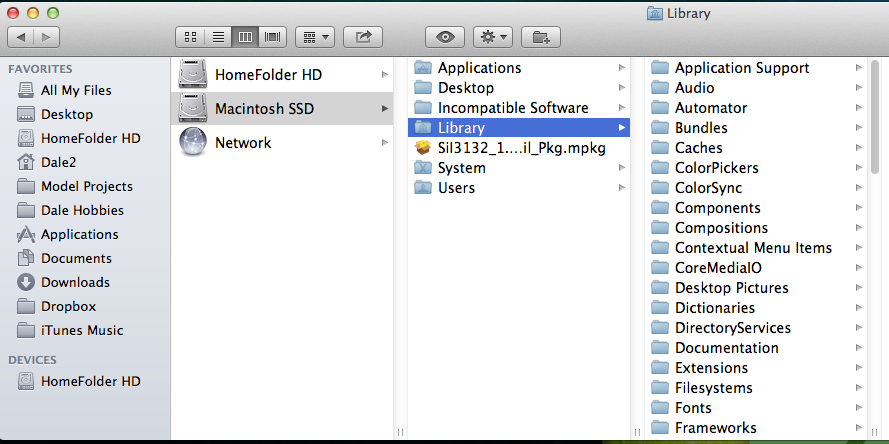Open the DirectoryServices folder
The height and width of the screenshot is (444, 889).
pyautogui.click(x=756, y=328)
